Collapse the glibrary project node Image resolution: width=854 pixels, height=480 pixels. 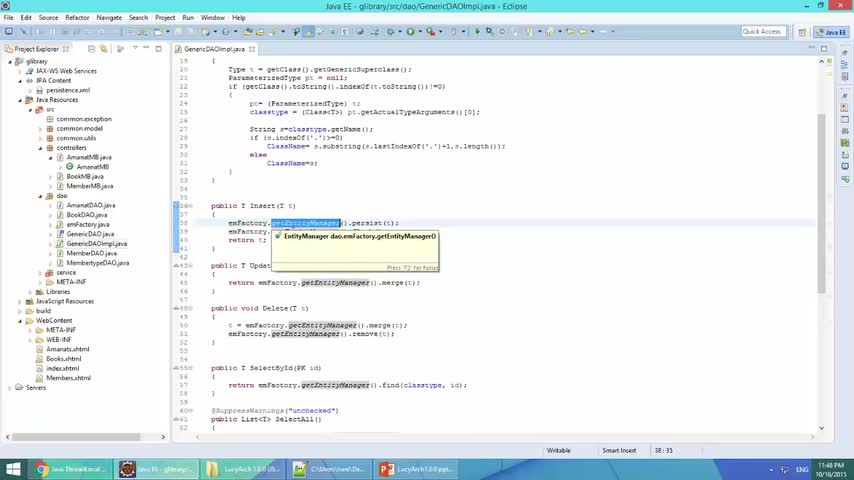point(10,62)
